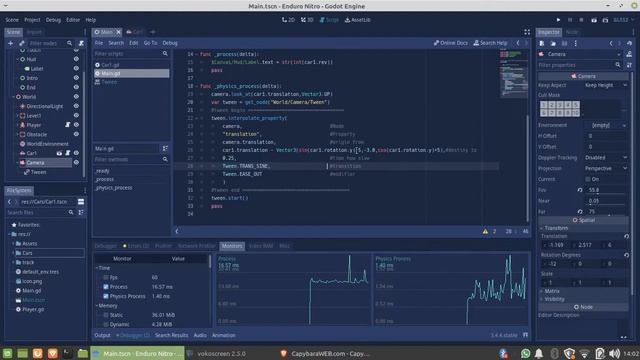Click the stop scene button
Screen dimensions: 640x360
581,20
